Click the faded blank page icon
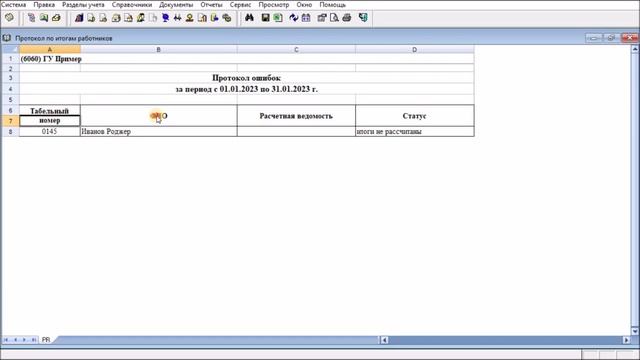Image resolution: width=640 pixels, height=360 pixels. pyautogui.click(x=153, y=18)
